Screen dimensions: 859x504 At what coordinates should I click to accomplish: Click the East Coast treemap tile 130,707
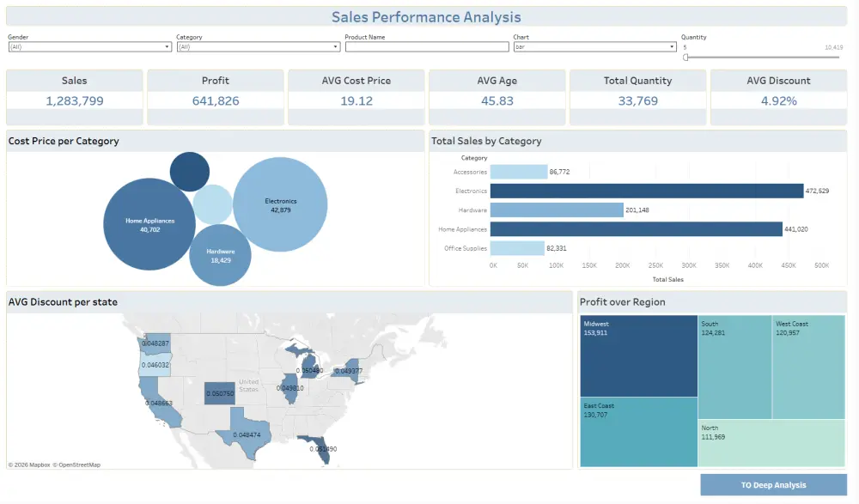639,432
